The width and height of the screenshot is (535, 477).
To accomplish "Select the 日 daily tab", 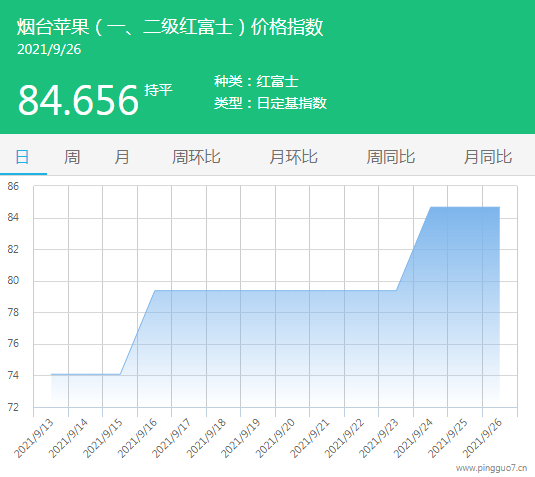I will coord(23,157).
